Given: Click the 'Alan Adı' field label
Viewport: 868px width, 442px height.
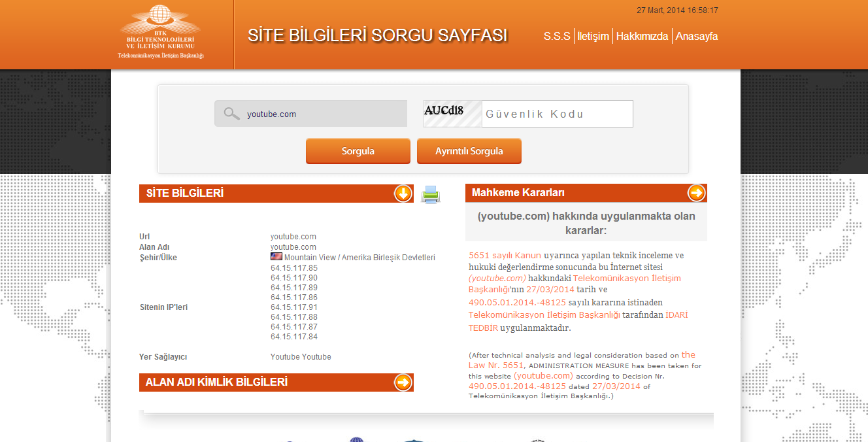Looking at the screenshot, I should [x=154, y=247].
